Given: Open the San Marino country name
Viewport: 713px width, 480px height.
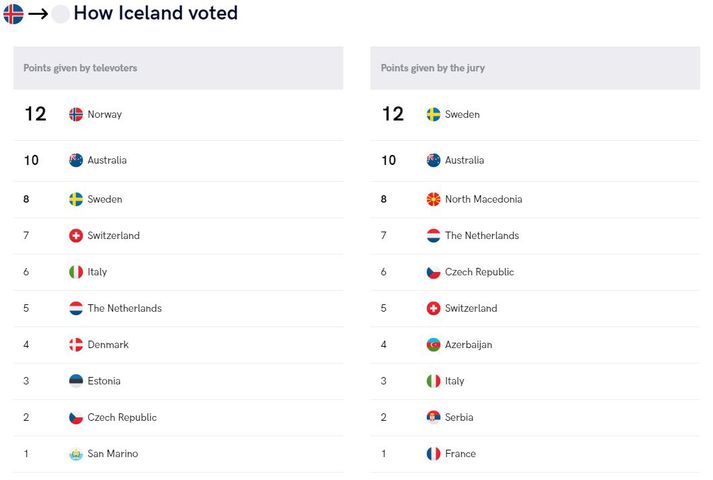Looking at the screenshot, I should (x=113, y=454).
